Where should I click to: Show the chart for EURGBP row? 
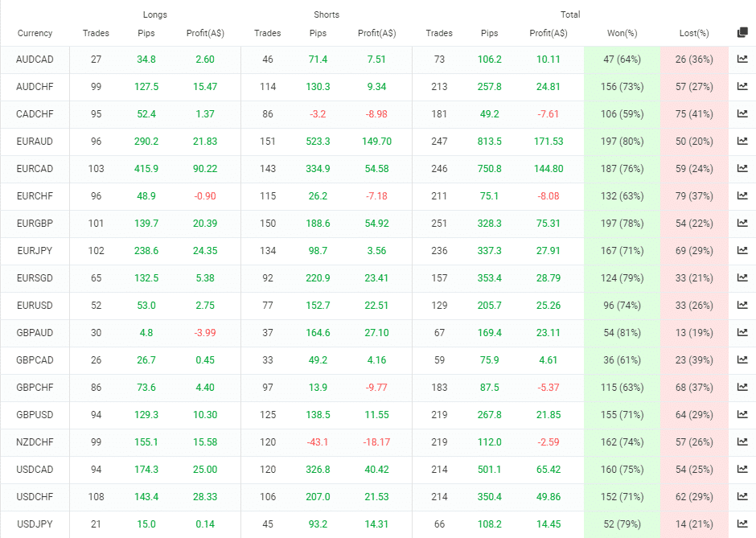tap(742, 224)
